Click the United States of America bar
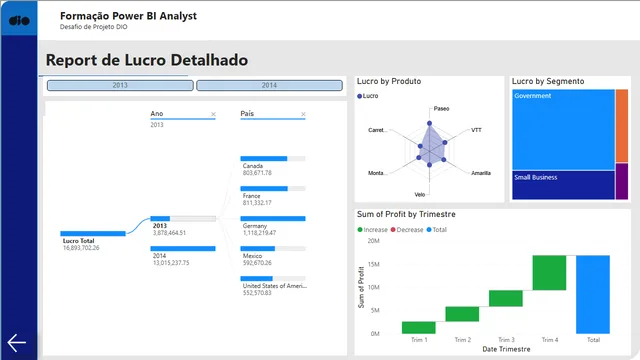 (273, 279)
